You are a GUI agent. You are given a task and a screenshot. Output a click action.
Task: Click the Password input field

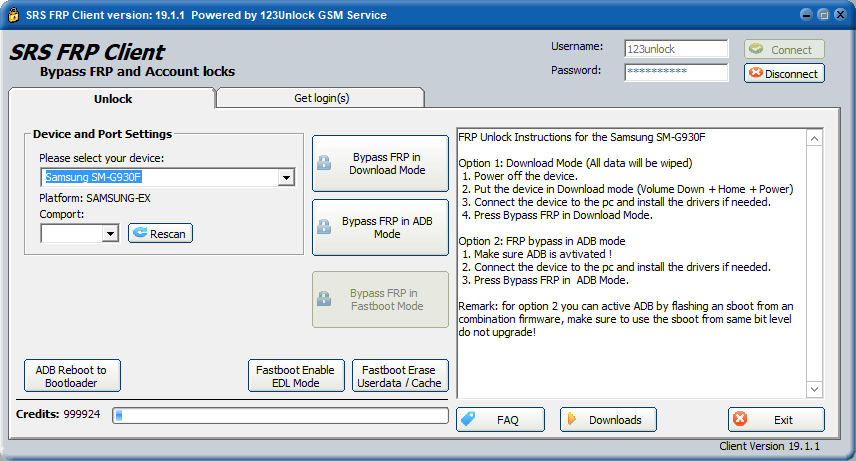click(x=676, y=72)
